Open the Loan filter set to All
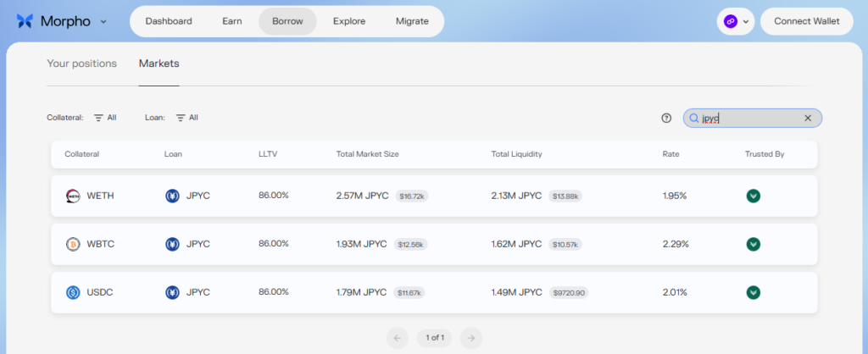 click(x=186, y=118)
